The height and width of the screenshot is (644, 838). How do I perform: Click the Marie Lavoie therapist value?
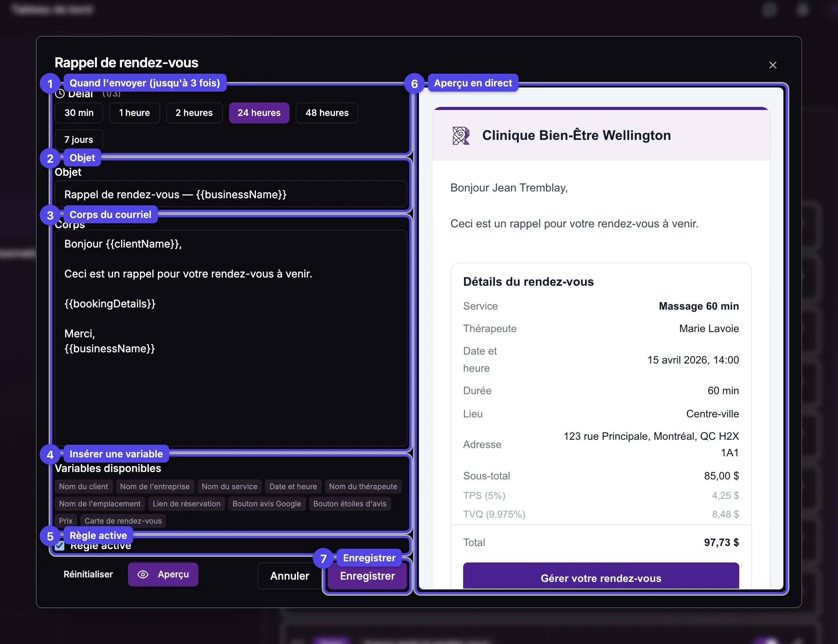tap(709, 328)
